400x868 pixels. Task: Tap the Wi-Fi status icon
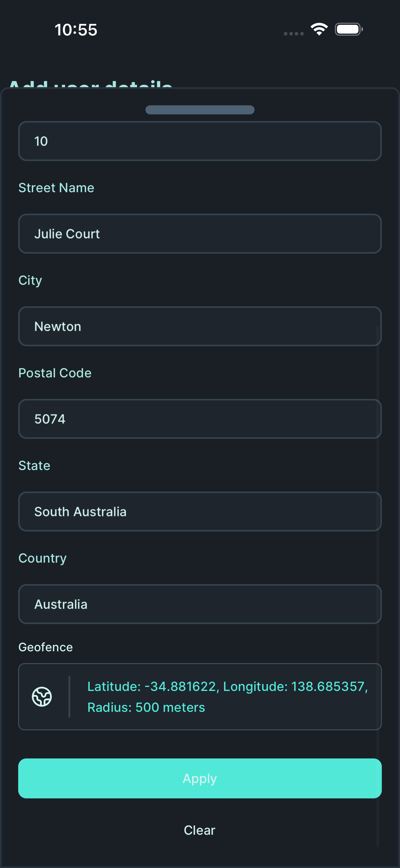pyautogui.click(x=318, y=30)
